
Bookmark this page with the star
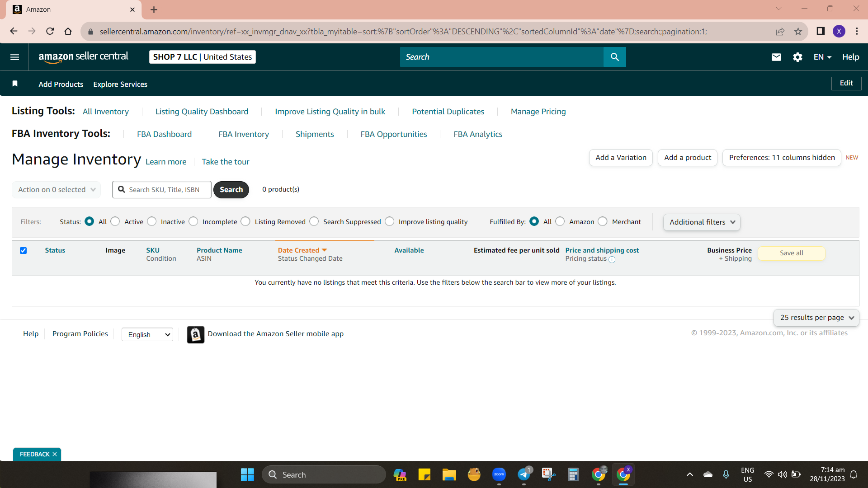[798, 31]
